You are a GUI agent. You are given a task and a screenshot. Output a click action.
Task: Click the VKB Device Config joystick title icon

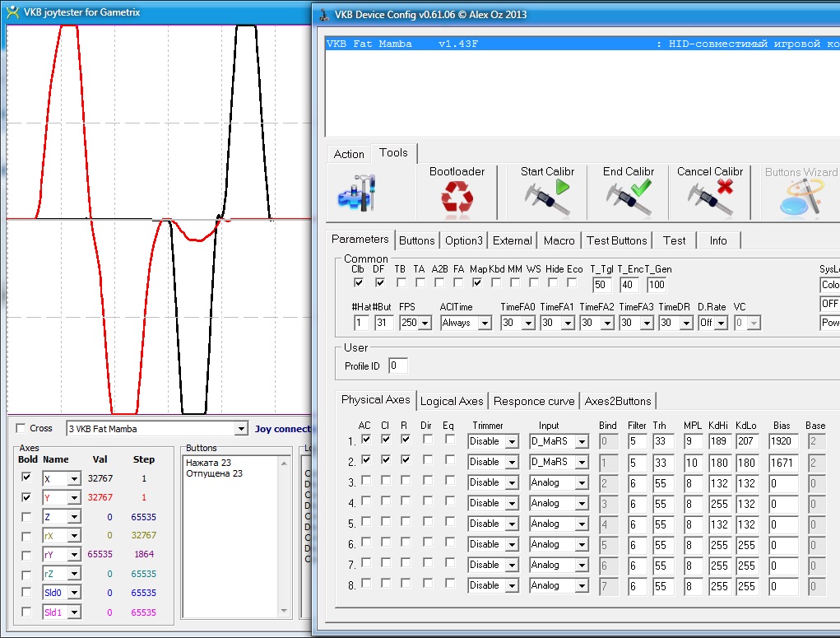pyautogui.click(x=324, y=15)
